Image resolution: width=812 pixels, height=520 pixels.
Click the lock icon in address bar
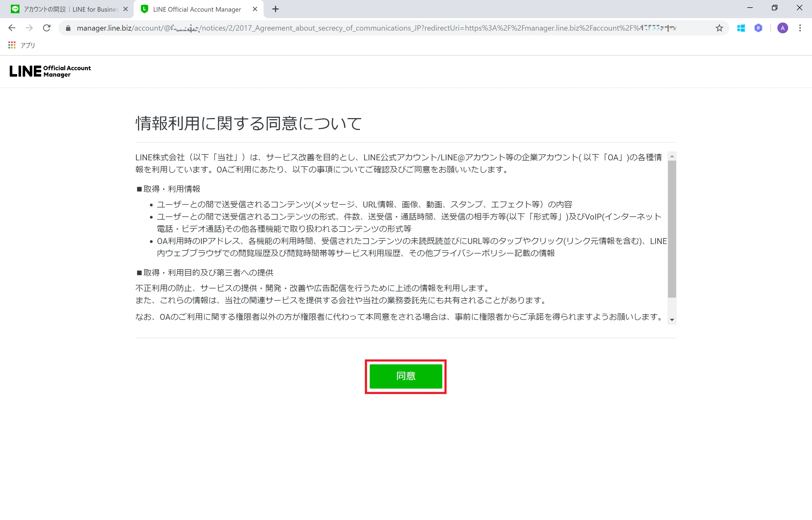pyautogui.click(x=68, y=28)
